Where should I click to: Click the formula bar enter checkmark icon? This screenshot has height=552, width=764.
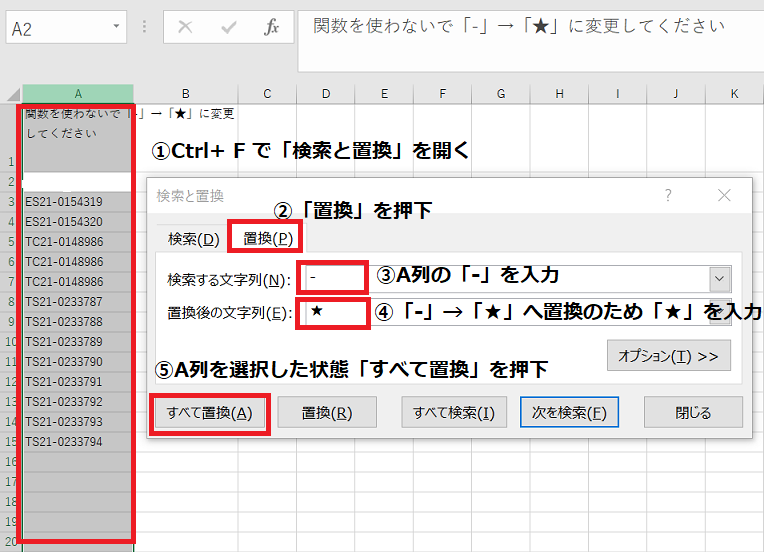pos(228,27)
